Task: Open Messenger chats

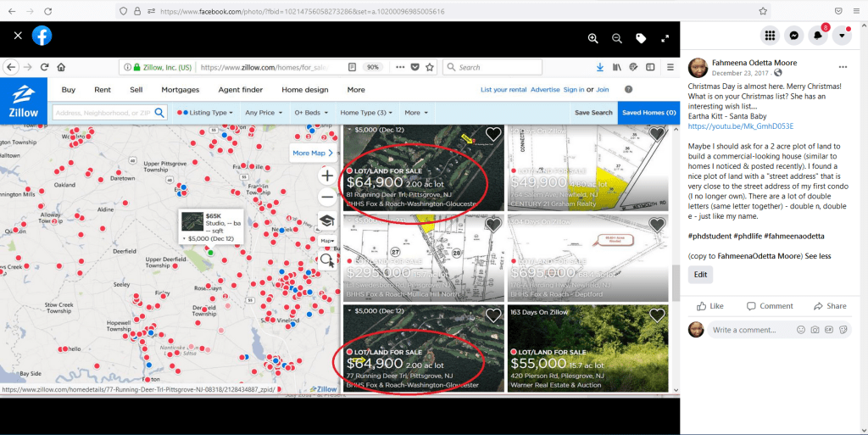Action: pyautogui.click(x=794, y=36)
